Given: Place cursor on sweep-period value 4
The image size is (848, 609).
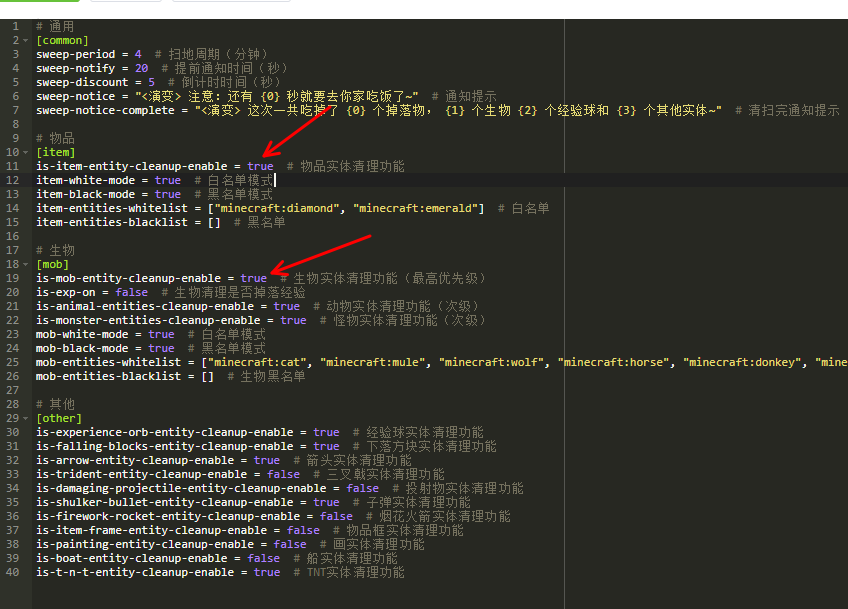Looking at the screenshot, I should click(138, 54).
